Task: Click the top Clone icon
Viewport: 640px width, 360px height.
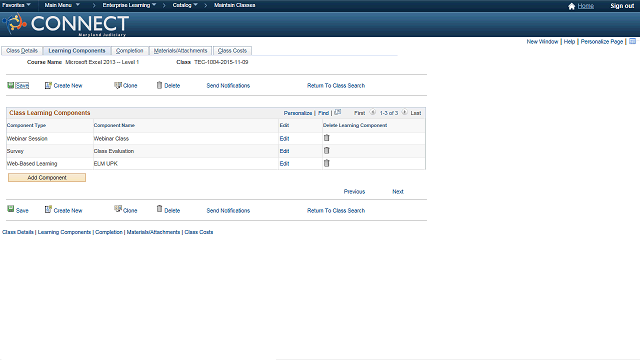Action: (118, 85)
